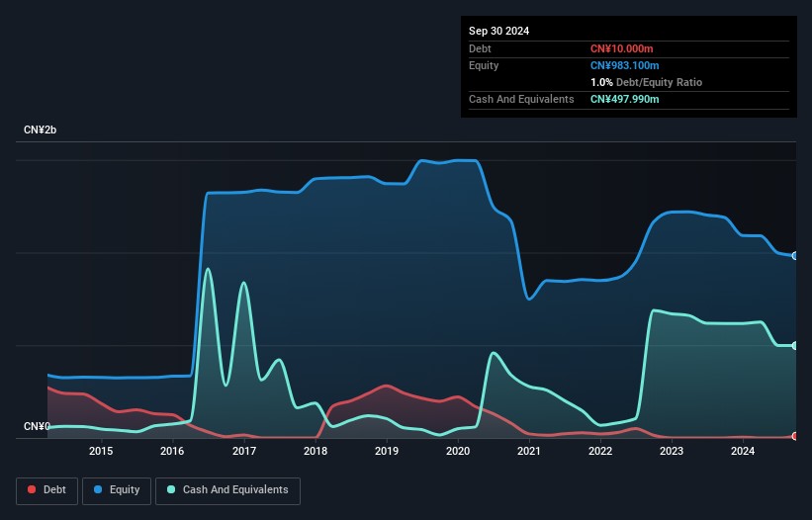Click the teal Cash And Equivalents legend dot
Image resolution: width=812 pixels, height=520 pixels.
pos(171,490)
